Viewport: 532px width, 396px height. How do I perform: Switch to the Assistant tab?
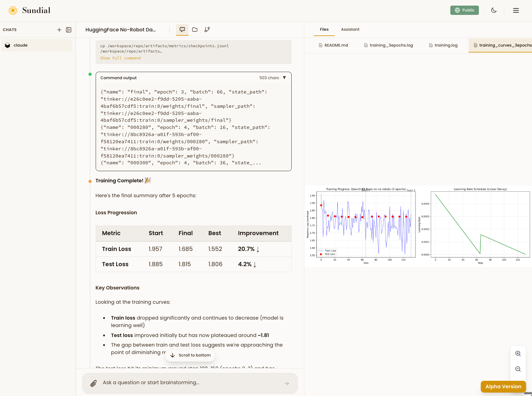[350, 30]
